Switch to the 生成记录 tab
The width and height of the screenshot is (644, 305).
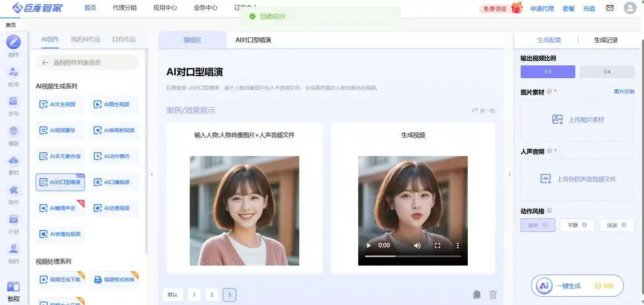(x=606, y=40)
